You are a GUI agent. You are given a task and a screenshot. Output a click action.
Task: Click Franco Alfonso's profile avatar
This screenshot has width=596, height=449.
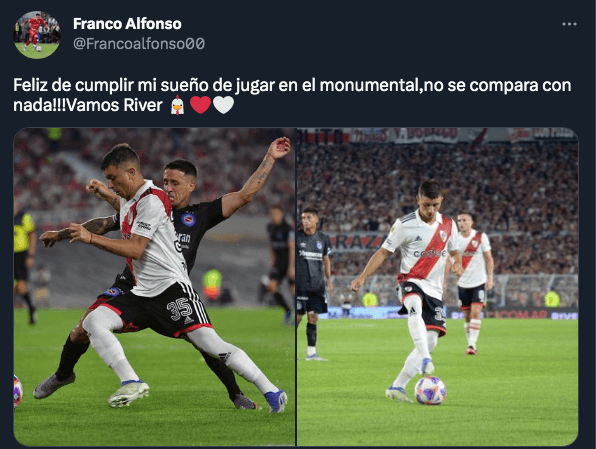coord(37,35)
